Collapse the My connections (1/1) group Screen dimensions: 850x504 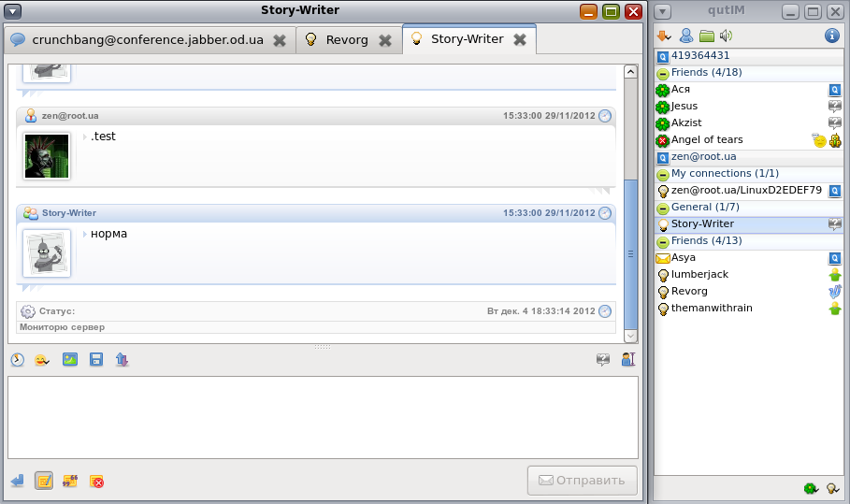pyautogui.click(x=662, y=175)
